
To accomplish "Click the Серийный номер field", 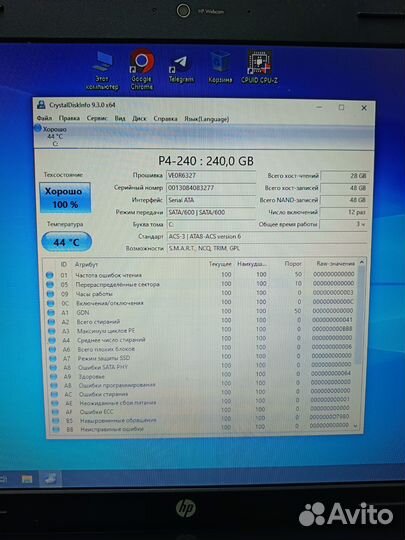I will (x=211, y=188).
